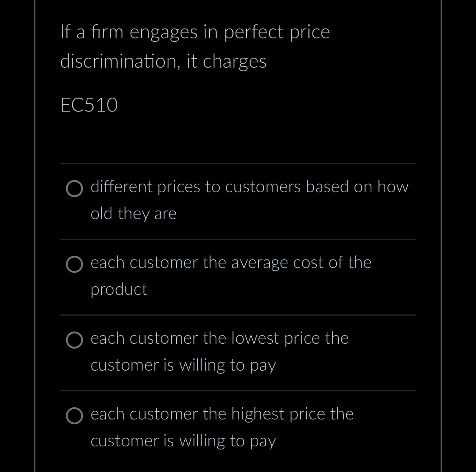
Task: Click the EC510 course code label
Action: click(89, 105)
